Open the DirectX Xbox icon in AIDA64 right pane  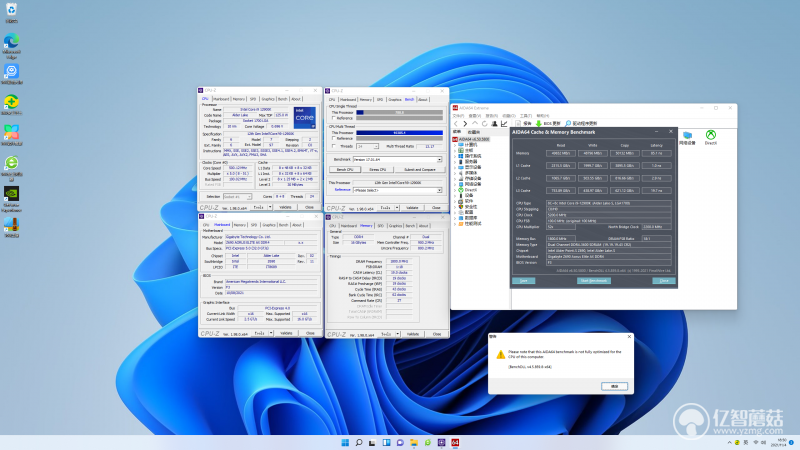tap(711, 137)
